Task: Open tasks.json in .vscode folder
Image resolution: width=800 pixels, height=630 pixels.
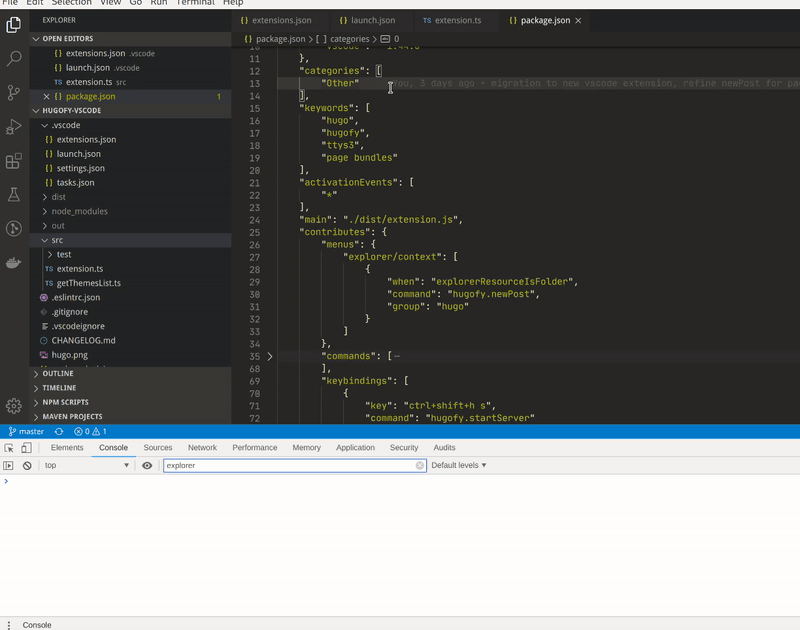Action: pos(76,183)
